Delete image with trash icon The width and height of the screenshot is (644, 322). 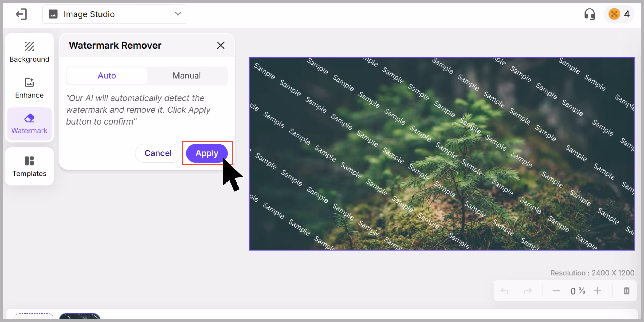click(626, 291)
